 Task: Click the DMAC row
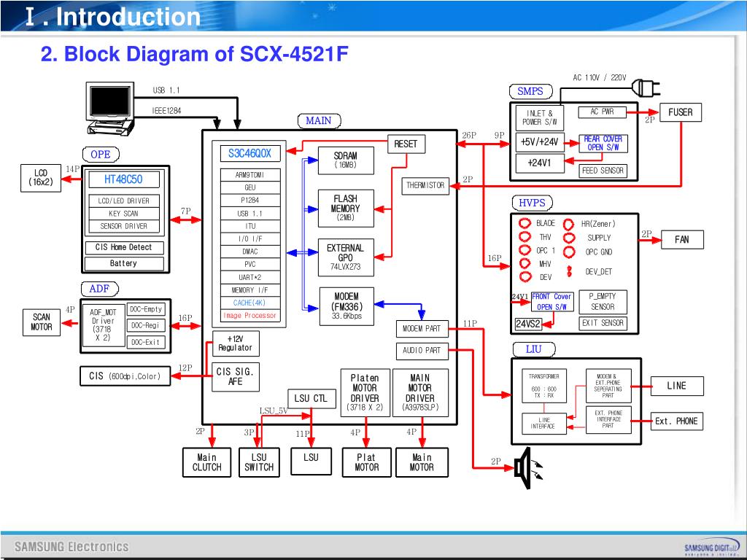point(250,252)
